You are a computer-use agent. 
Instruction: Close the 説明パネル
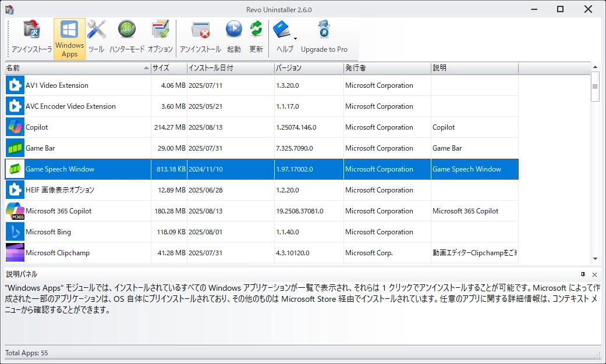tap(594, 274)
